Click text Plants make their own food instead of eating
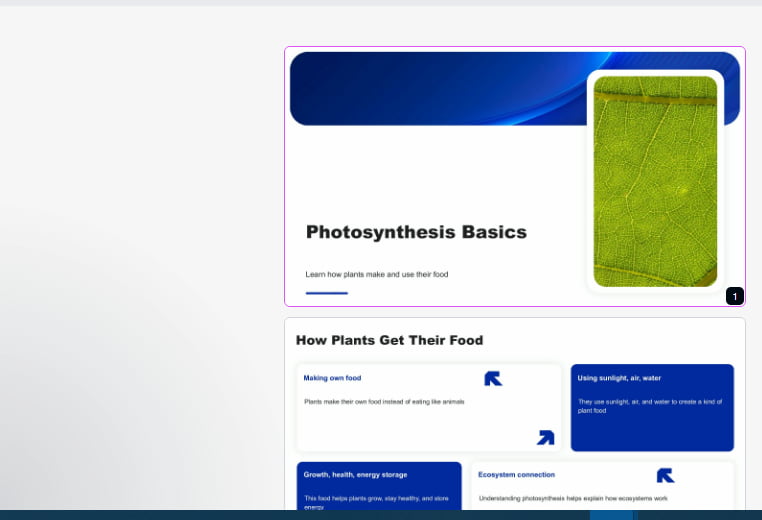The image size is (762, 520). tap(384, 402)
